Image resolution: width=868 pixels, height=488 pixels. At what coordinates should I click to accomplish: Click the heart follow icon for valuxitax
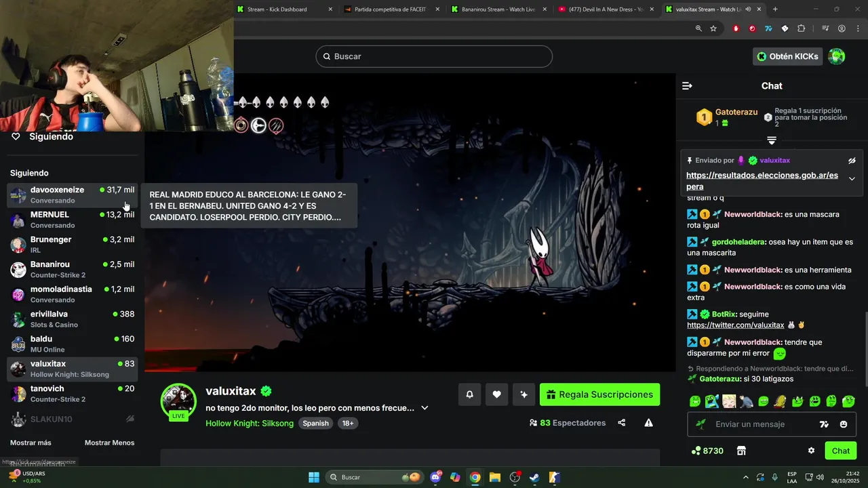pos(496,394)
